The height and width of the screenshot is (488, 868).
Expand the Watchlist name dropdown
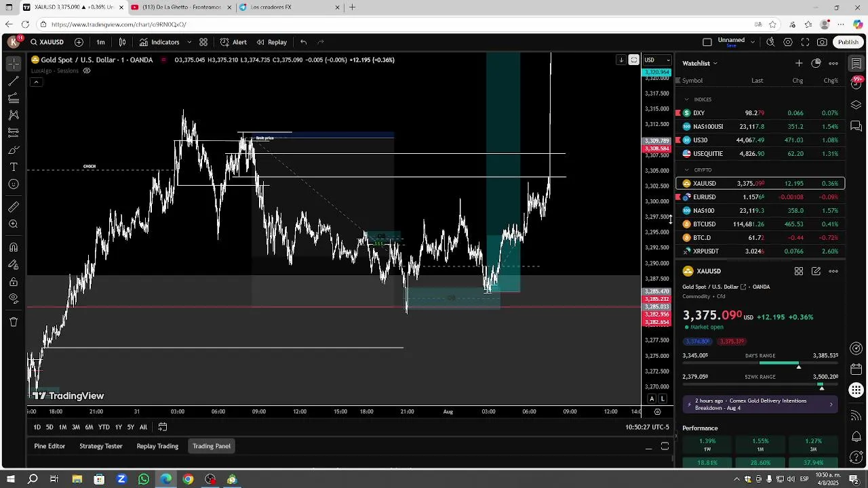pyautogui.click(x=700, y=63)
